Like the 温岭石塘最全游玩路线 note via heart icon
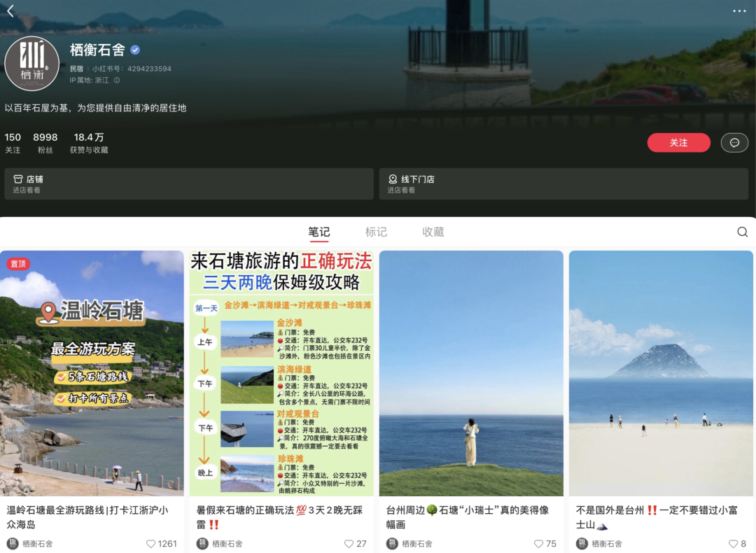Screen dimensions: 756x553 point(151,544)
